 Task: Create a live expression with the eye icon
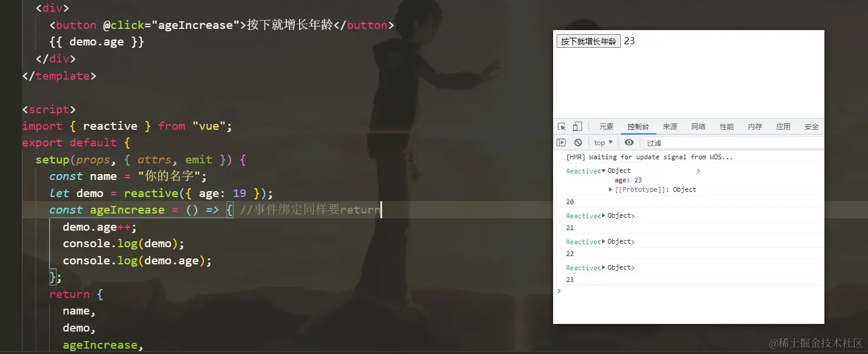click(629, 142)
